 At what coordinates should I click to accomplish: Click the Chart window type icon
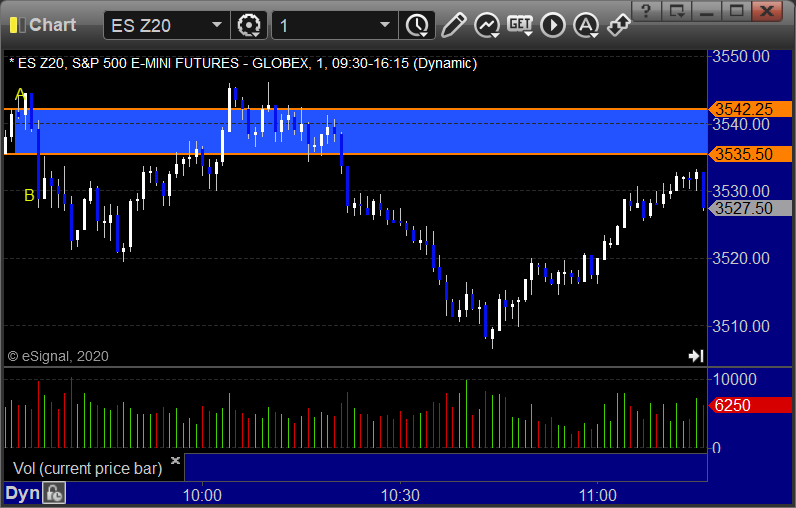click(x=17, y=25)
